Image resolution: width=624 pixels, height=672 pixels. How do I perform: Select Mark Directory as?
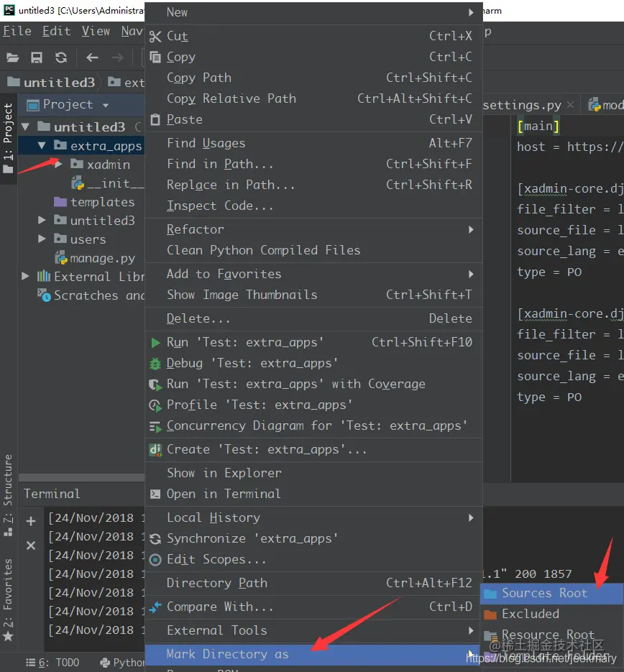point(313,655)
